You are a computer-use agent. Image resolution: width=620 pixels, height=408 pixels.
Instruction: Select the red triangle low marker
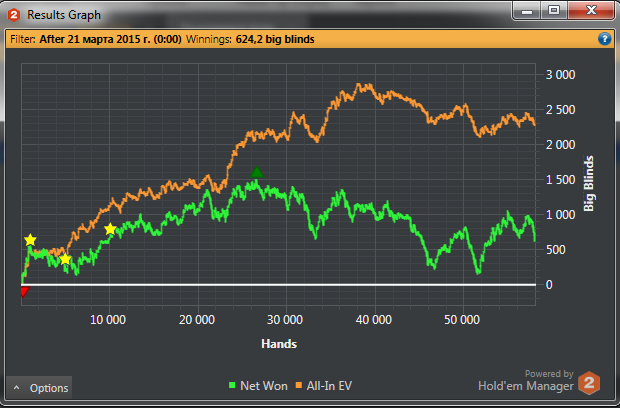click(25, 292)
